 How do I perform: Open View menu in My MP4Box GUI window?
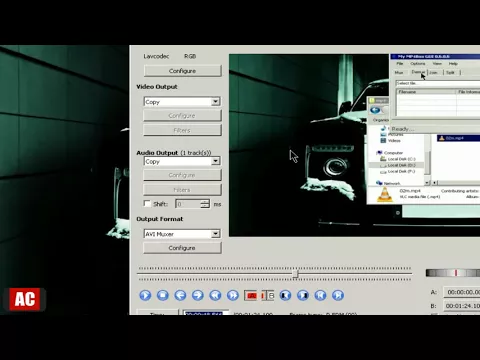[x=437, y=63]
